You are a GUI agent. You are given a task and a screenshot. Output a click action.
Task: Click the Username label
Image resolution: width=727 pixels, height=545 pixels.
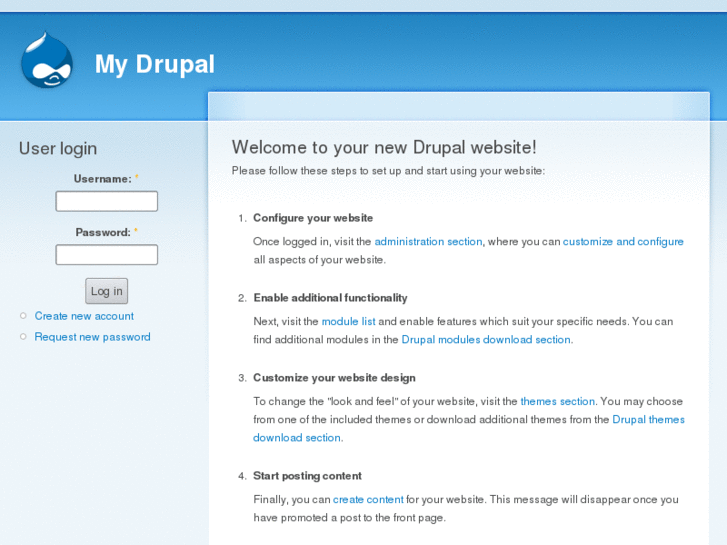tap(103, 179)
